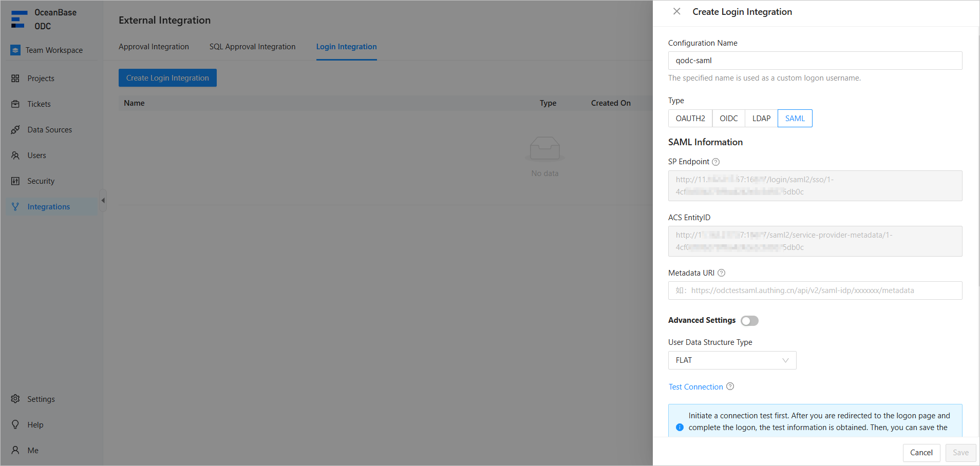Click the Projects grid icon in sidebar
Screen dimensions: 980x466
pos(15,79)
